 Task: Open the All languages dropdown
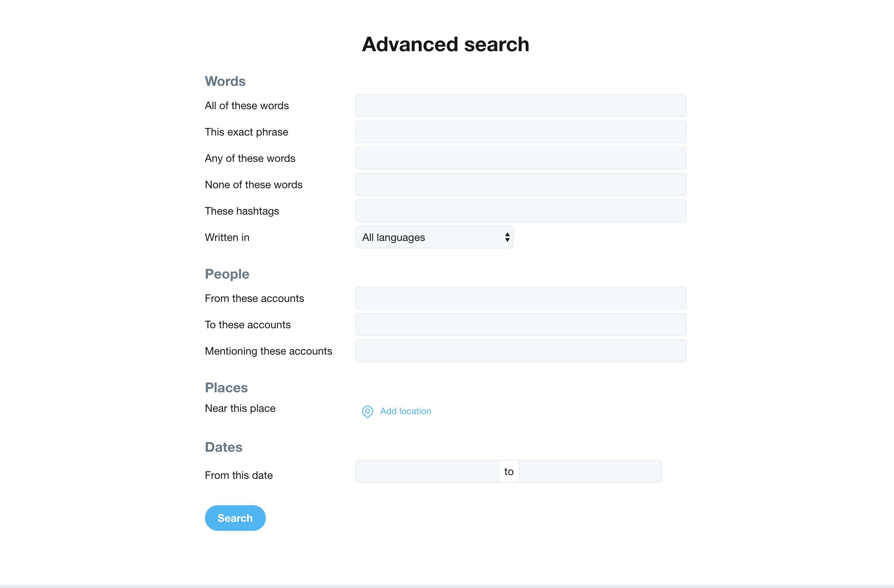click(434, 237)
